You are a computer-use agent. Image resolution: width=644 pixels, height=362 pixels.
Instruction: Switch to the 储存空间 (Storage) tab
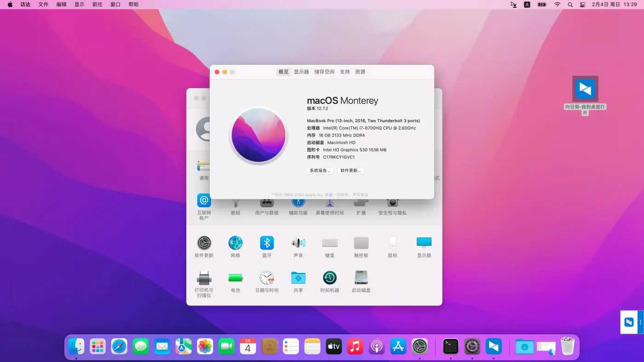click(x=324, y=72)
